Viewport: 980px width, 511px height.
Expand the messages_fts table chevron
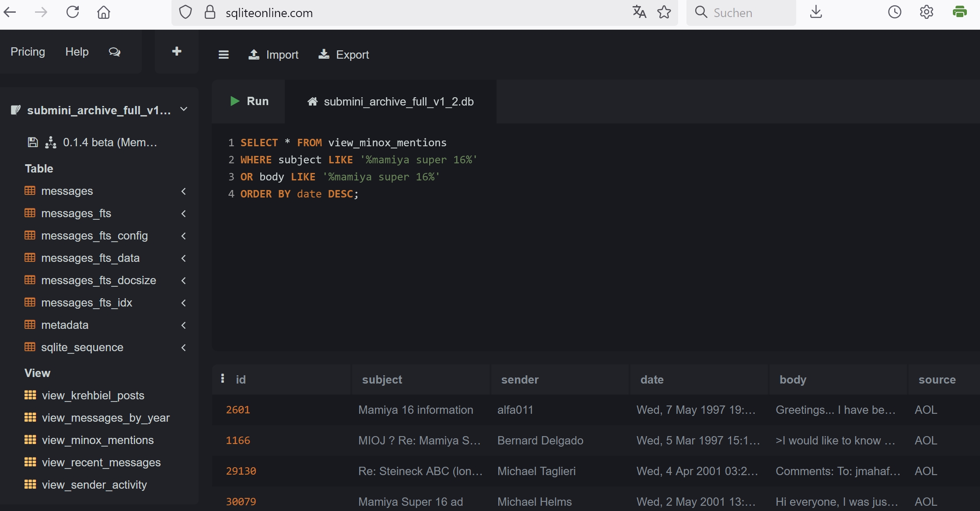pyautogui.click(x=184, y=214)
